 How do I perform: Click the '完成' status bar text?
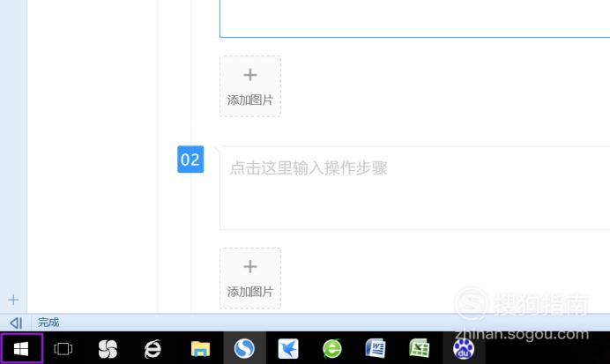coord(48,323)
